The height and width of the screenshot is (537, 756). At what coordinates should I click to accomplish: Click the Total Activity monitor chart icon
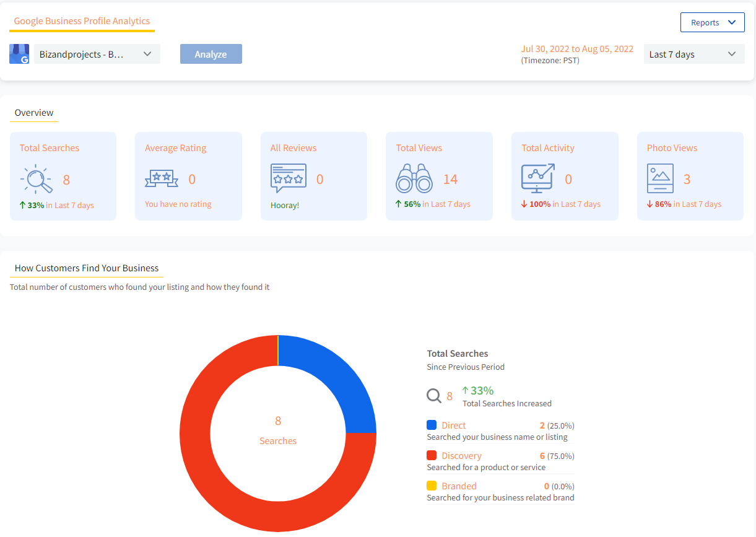click(x=538, y=178)
